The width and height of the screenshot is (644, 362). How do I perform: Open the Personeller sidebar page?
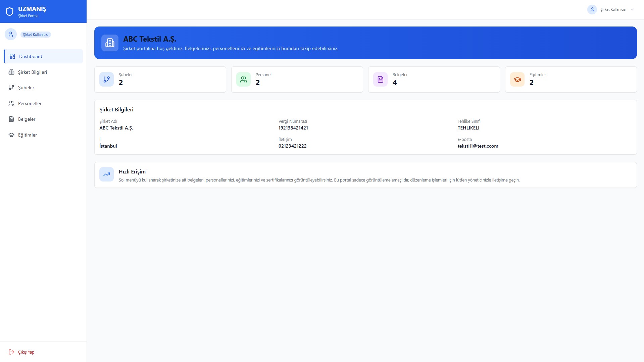[x=30, y=103]
